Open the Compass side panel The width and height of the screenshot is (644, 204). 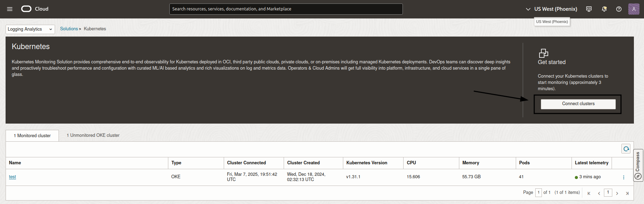pyautogui.click(x=638, y=166)
